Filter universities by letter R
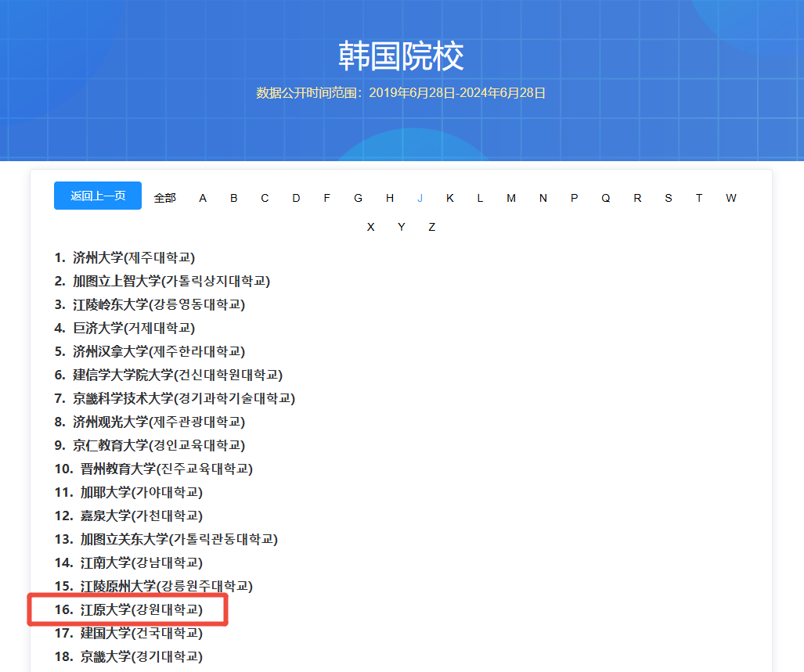 click(637, 198)
